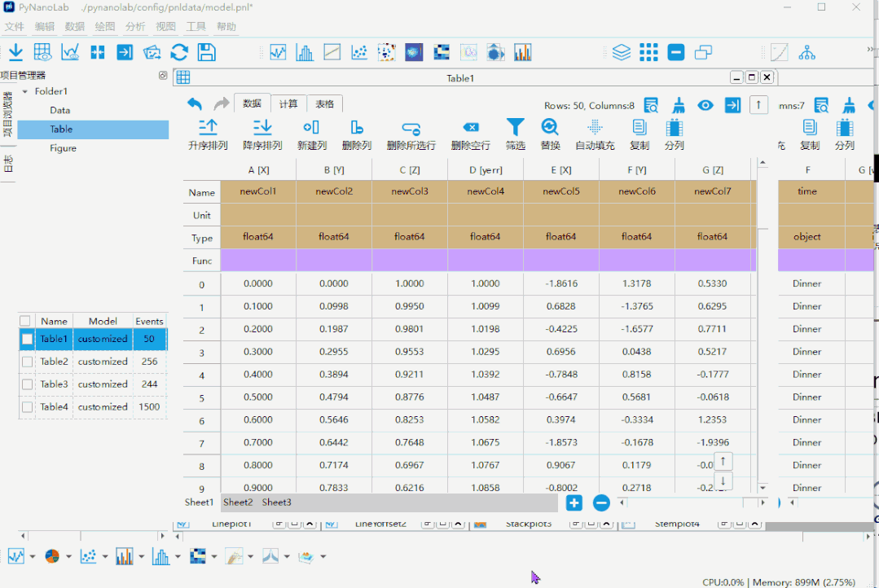Switch to the 计算 tab

288,103
